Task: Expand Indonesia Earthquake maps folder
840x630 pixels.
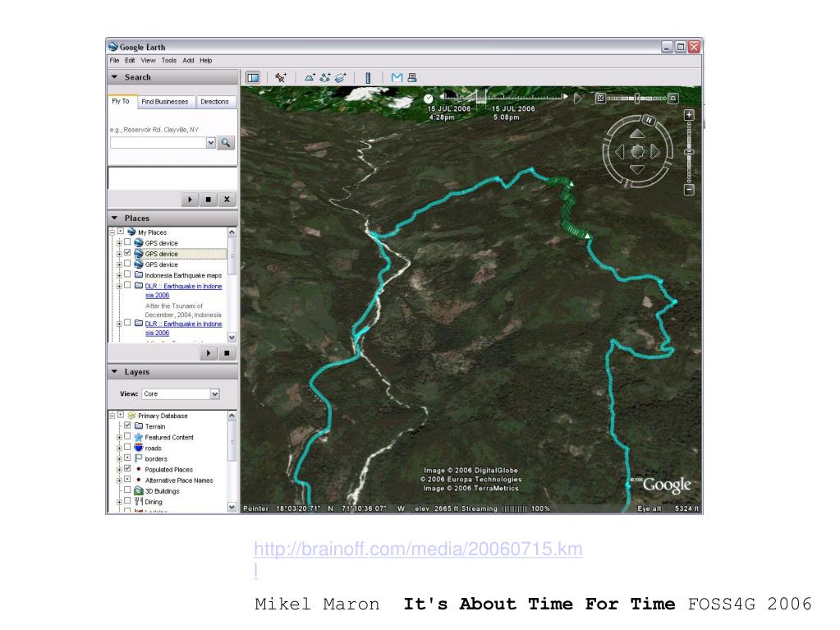Action: tap(119, 275)
